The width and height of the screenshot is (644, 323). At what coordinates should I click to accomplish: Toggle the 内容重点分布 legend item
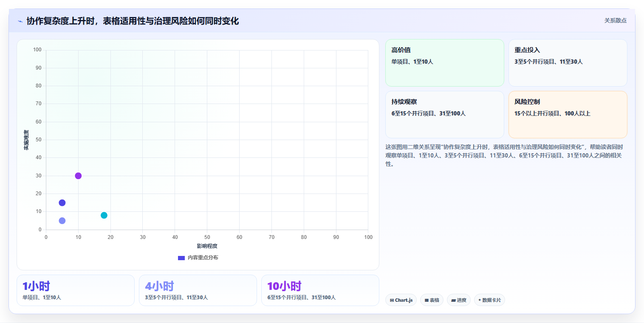pos(198,258)
